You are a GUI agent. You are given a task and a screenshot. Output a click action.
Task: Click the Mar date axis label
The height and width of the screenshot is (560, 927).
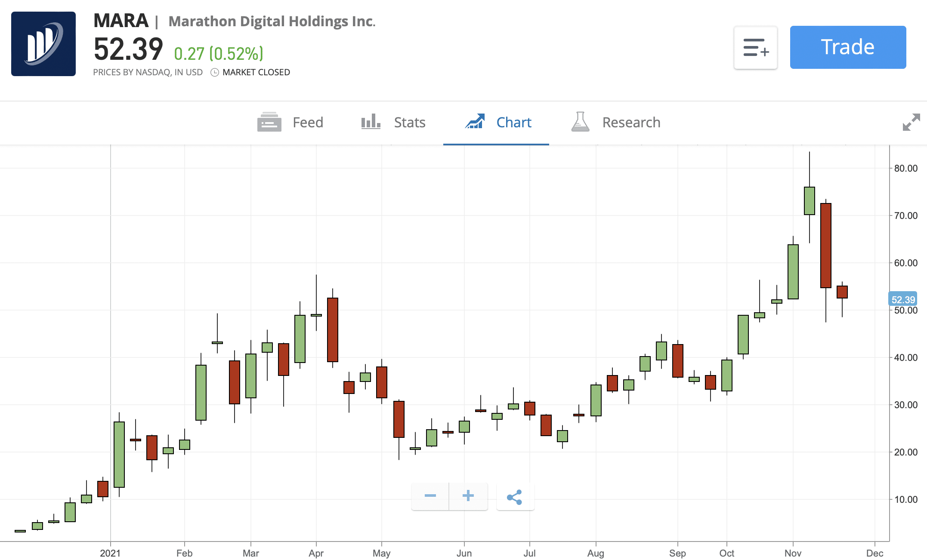click(251, 553)
